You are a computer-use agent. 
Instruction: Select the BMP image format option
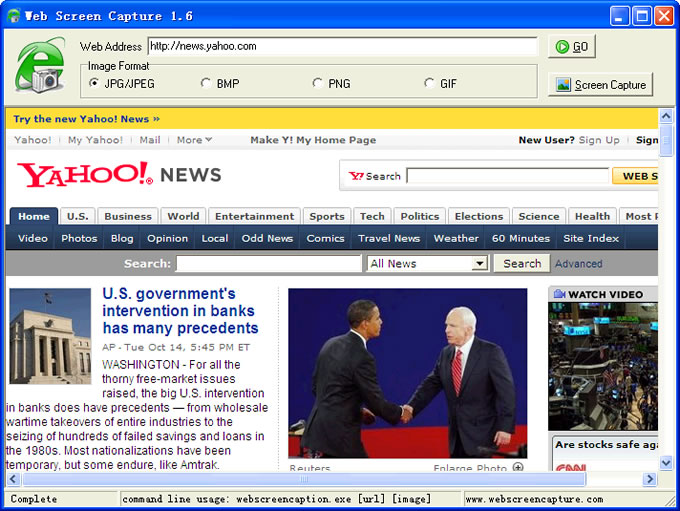point(207,83)
